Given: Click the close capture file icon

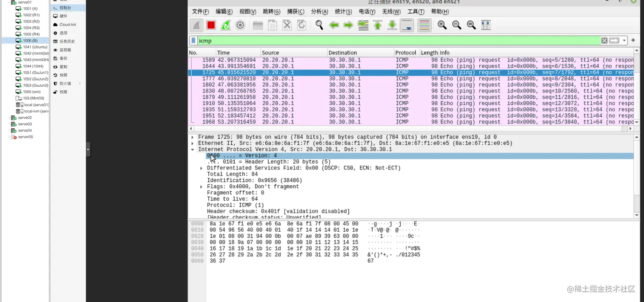Looking at the screenshot, I should pos(287,25).
